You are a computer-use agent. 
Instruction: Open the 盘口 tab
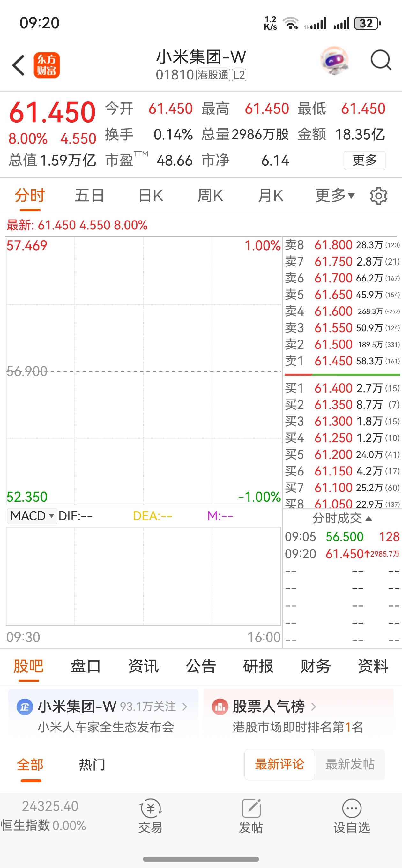tap(86, 666)
